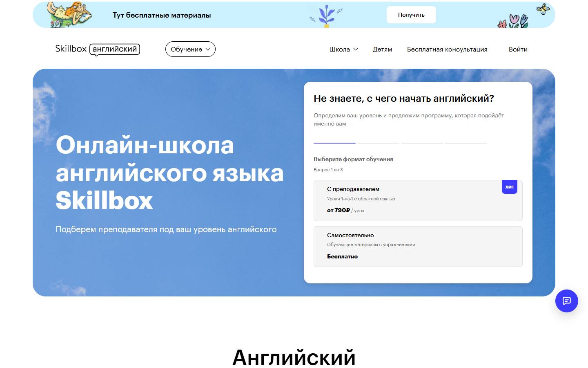
Task: Click the Не знаете, с чего начать английский? heading
Action: (404, 99)
